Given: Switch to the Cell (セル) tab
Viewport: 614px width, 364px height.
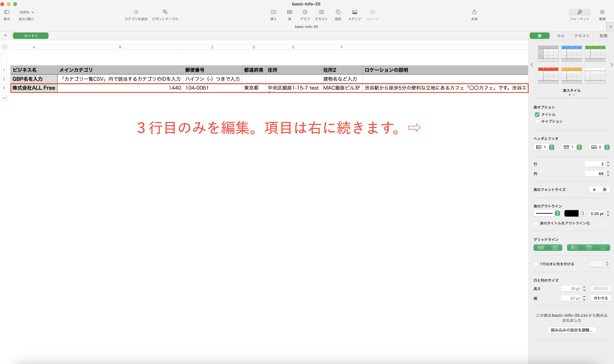Looking at the screenshot, I should pyautogui.click(x=561, y=36).
